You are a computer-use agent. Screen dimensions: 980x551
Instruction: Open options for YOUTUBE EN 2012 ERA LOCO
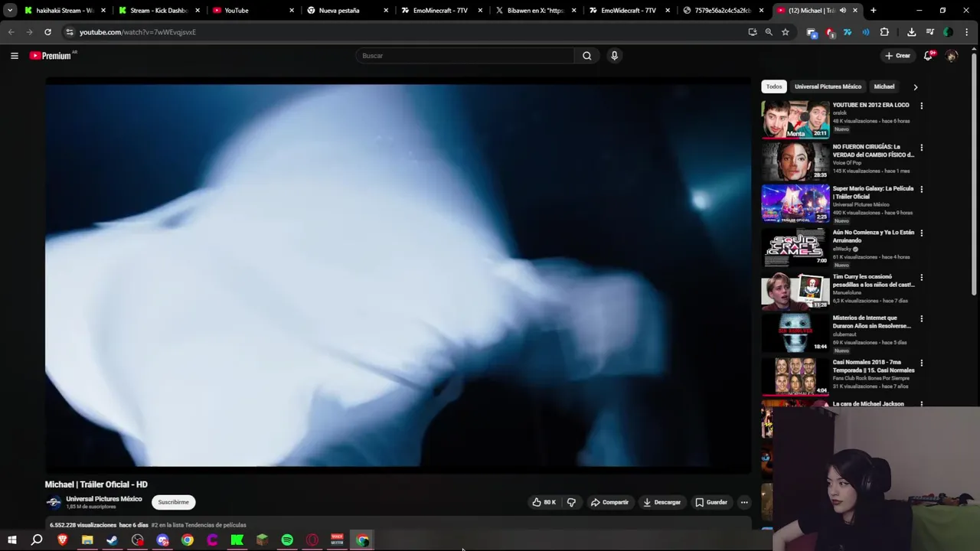click(921, 106)
